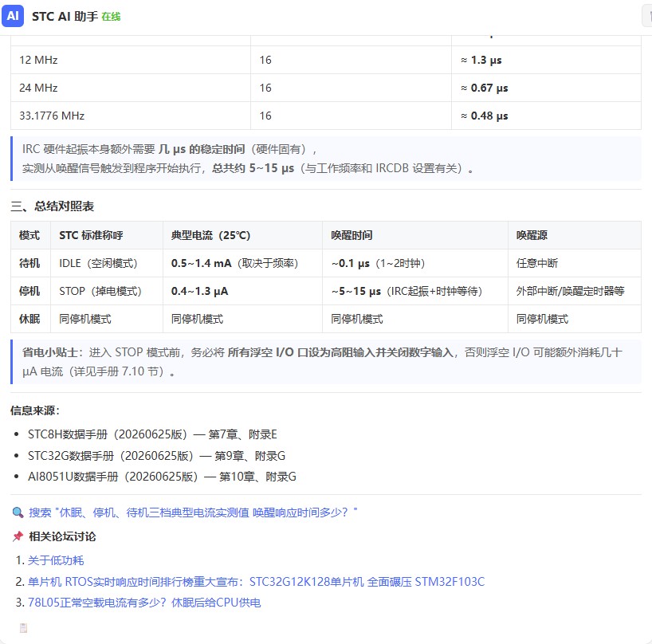Open the 78L05正常空载电流有多少 forum thread
This screenshot has width=652, height=644.
coord(144,603)
